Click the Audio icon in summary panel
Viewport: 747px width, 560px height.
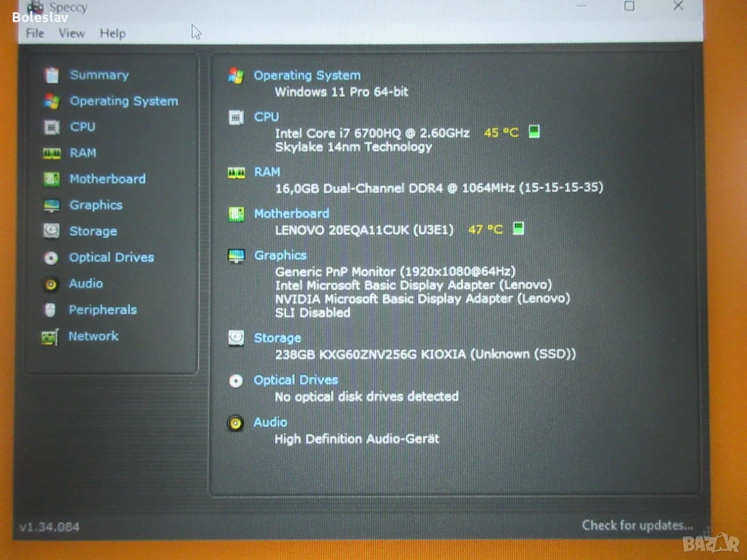(236, 423)
